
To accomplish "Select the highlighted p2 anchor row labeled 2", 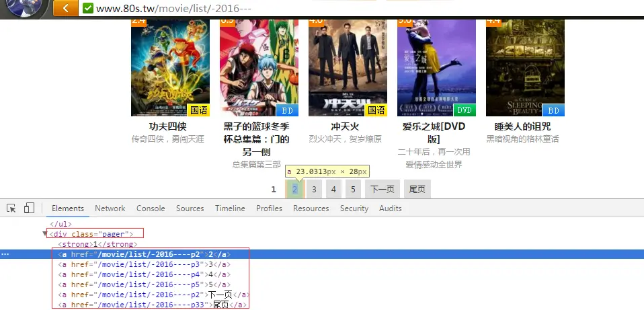I will pos(322,254).
